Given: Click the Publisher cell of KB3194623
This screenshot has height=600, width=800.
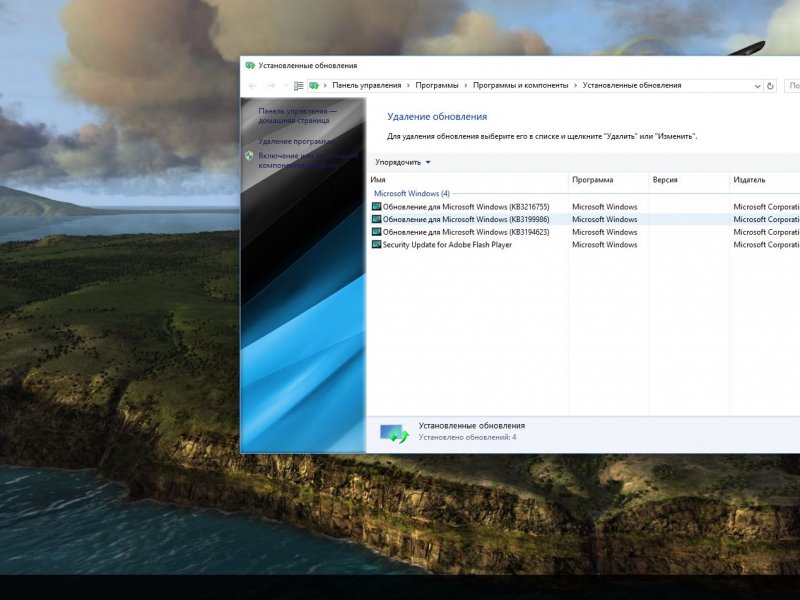Looking at the screenshot, I should coord(766,232).
